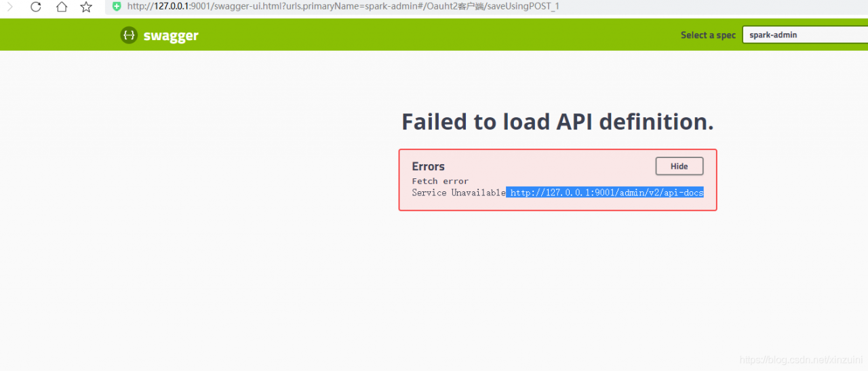Reload the page with the refresh icon
This screenshot has width=868, height=371.
pos(36,7)
